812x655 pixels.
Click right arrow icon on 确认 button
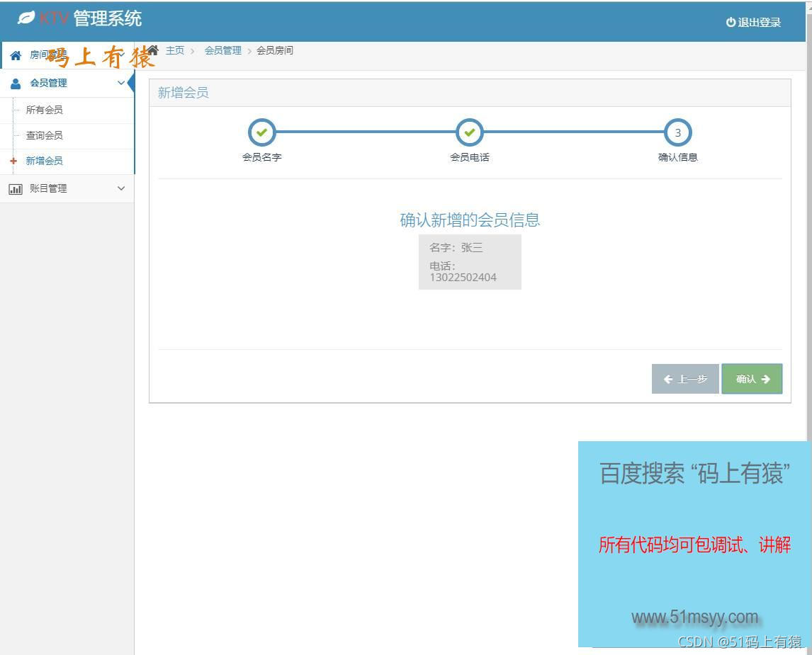[765, 380]
